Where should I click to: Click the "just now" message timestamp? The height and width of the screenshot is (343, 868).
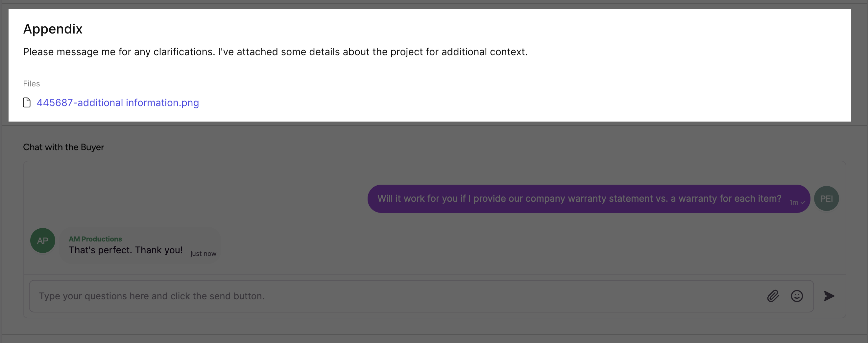[203, 254]
